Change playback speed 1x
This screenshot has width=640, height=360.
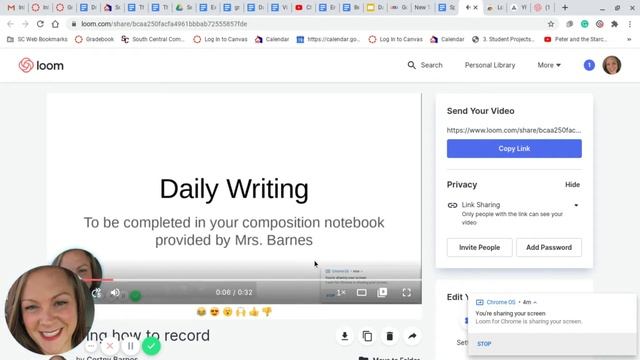(341, 293)
